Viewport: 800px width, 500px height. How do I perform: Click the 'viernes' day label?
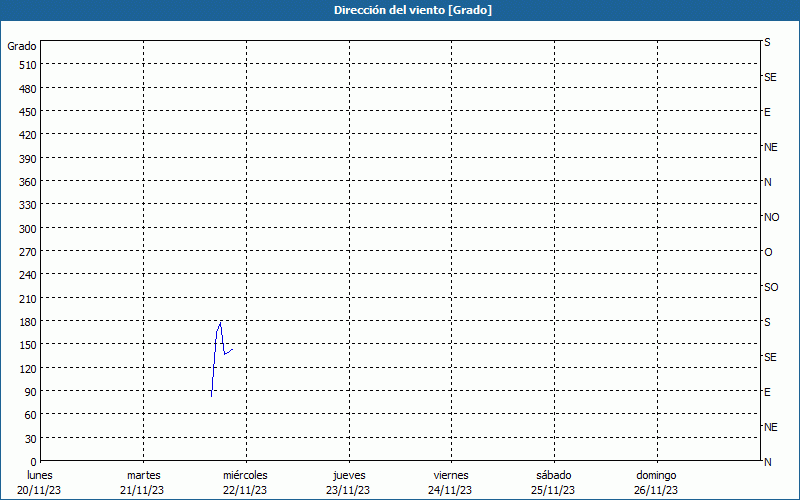click(451, 475)
